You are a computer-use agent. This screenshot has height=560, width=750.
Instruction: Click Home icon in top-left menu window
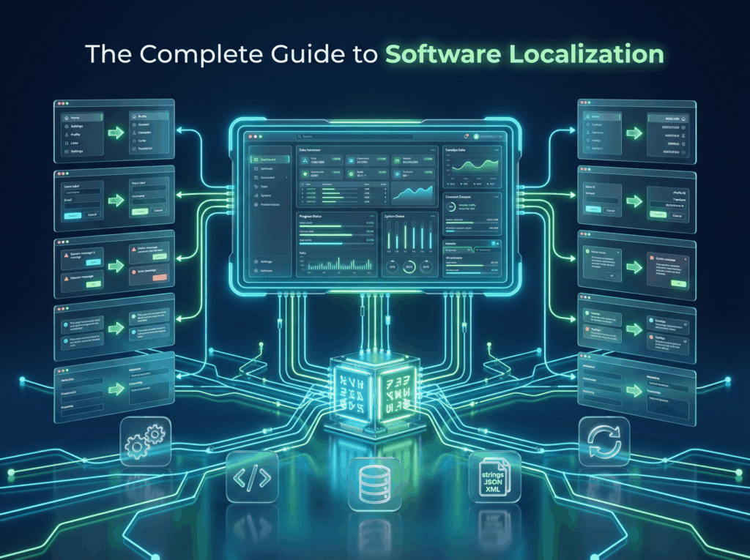67,118
